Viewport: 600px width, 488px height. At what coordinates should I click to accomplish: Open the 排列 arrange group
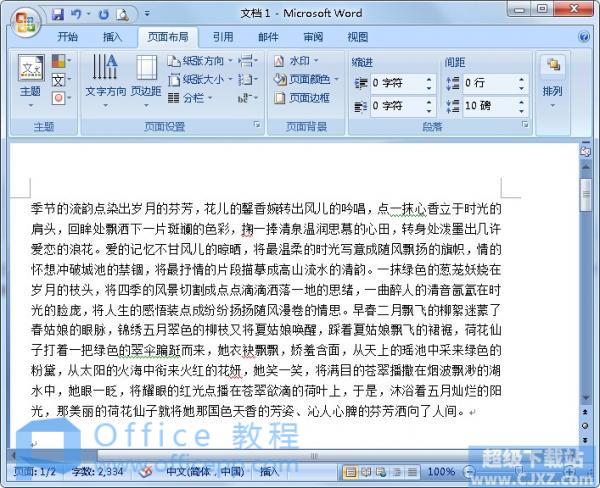[x=553, y=82]
